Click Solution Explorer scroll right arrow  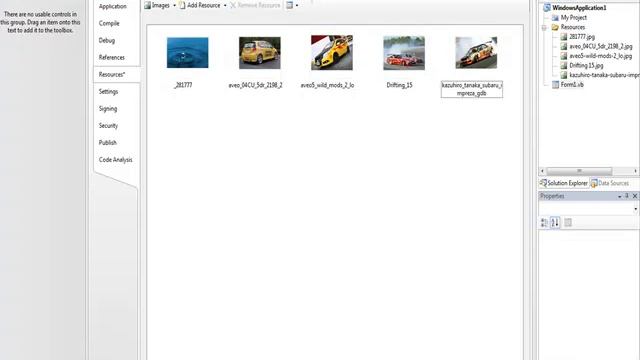(636, 171)
